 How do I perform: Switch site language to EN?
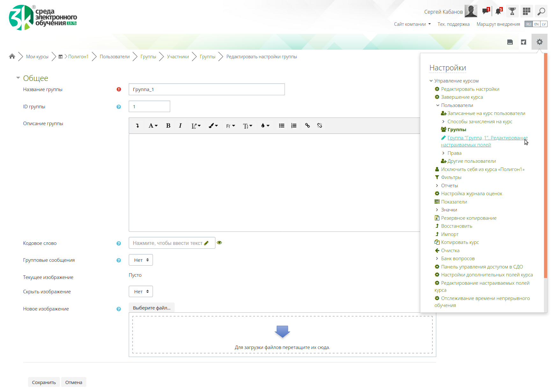pyautogui.click(x=536, y=24)
